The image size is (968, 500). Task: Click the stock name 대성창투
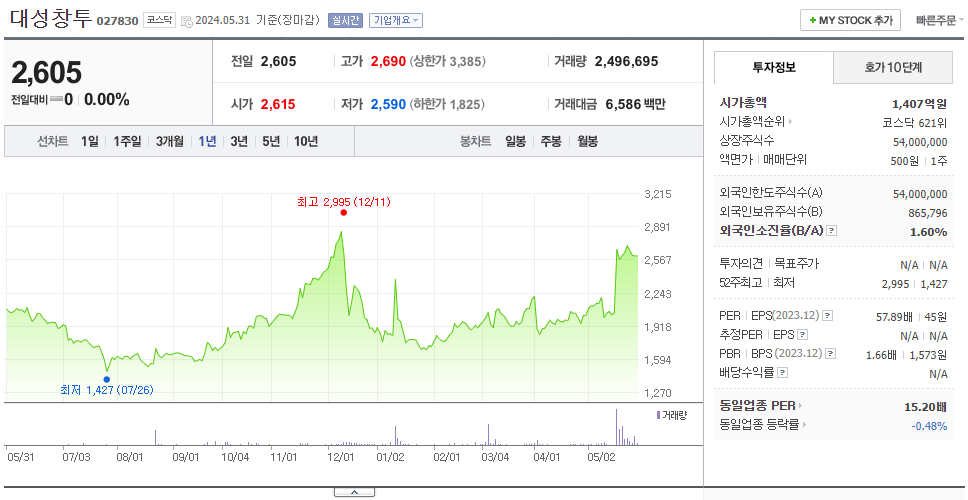tap(51, 18)
